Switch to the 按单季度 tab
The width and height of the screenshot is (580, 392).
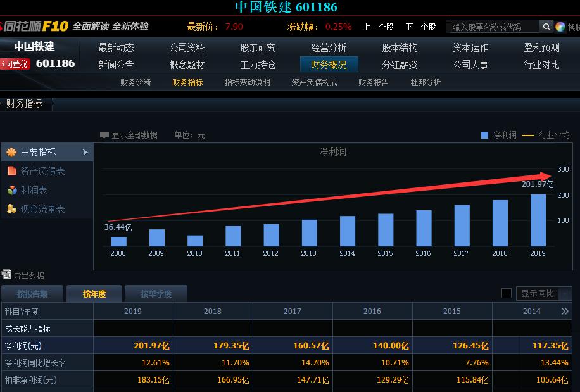[x=156, y=293]
